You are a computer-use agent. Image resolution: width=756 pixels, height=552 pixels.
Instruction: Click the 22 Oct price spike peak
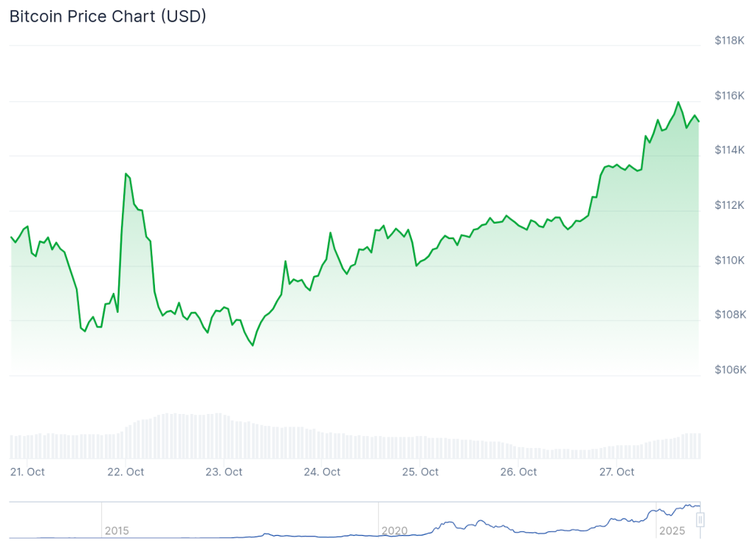tap(126, 174)
